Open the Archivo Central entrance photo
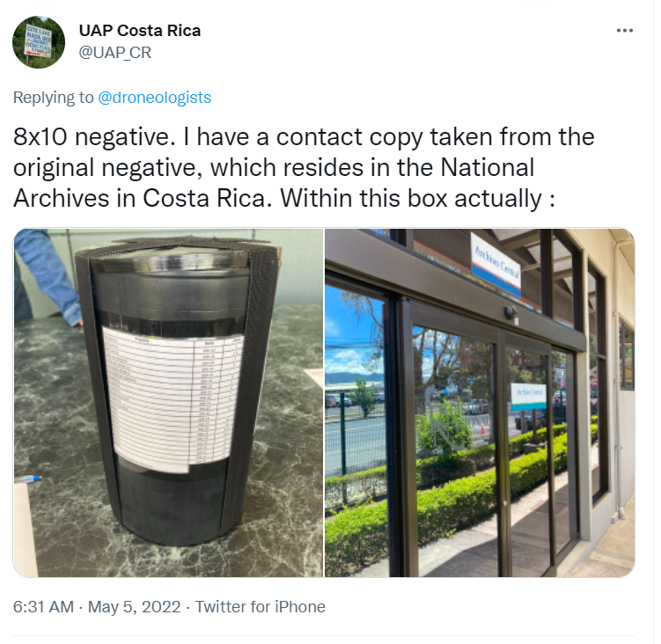 480,403
